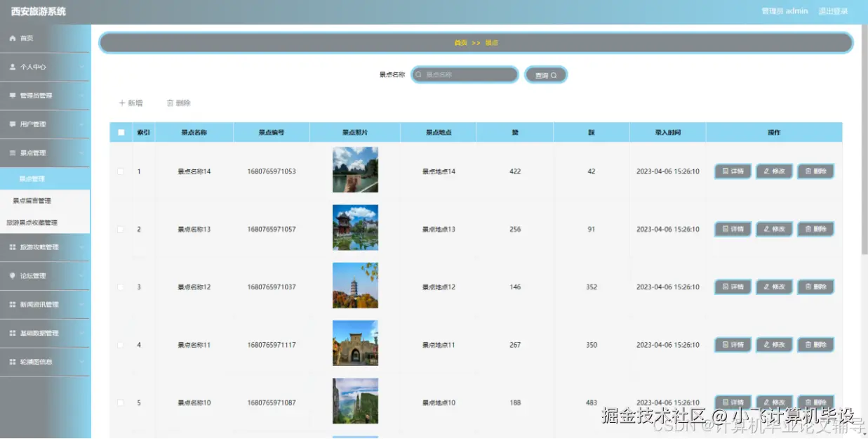868x439 pixels.
Task: Click the pencil icon in row 景点名称14
Action: (767, 171)
